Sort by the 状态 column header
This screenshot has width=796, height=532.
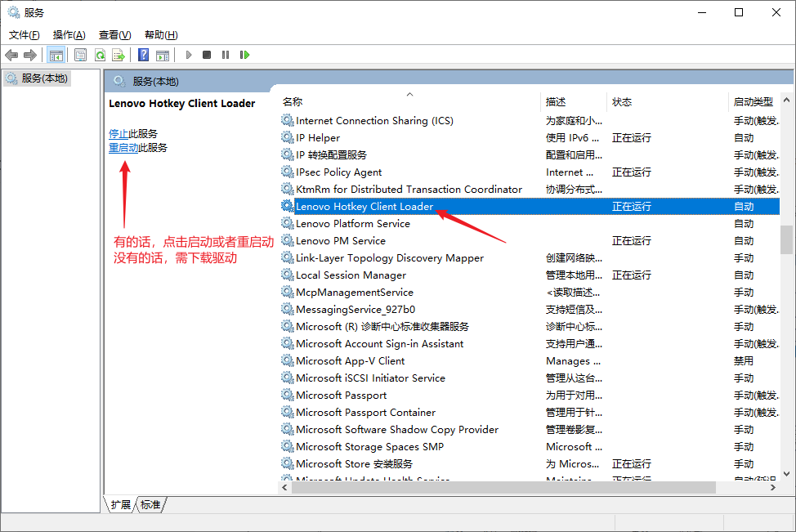point(622,102)
